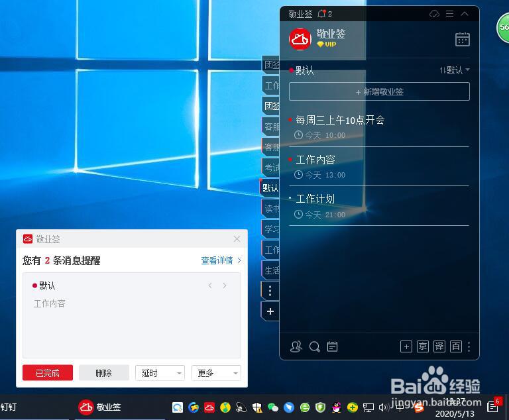Viewport: 509px width, 420px height.
Task: Mark reminder as done with 已完成
Action: pyautogui.click(x=48, y=372)
